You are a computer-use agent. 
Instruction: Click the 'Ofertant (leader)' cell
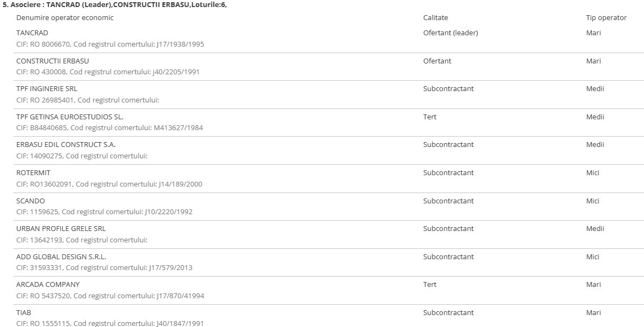click(x=450, y=33)
